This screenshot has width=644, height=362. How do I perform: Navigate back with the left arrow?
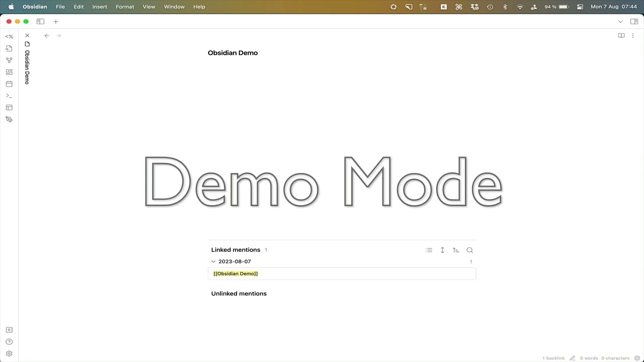[47, 36]
